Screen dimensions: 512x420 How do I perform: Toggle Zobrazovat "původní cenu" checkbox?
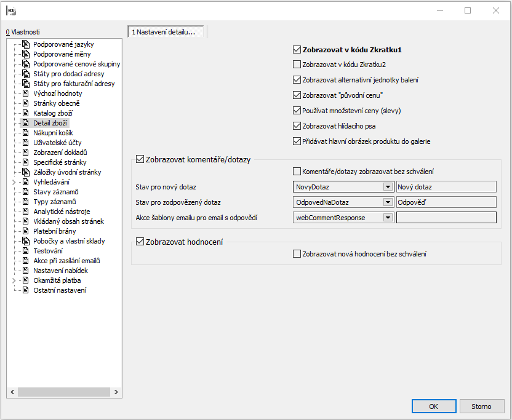[297, 95]
